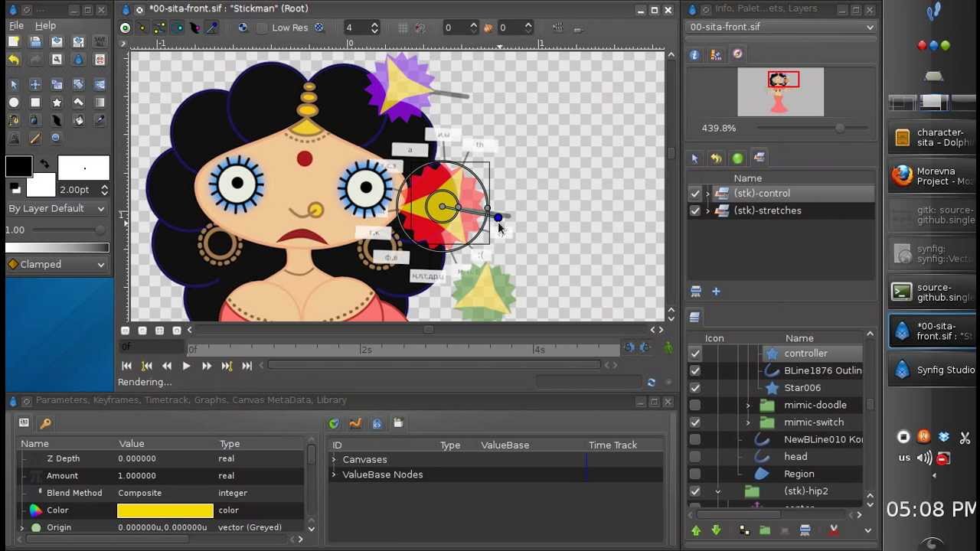Expand mimic-switch layer group
980x551 pixels.
(x=748, y=422)
